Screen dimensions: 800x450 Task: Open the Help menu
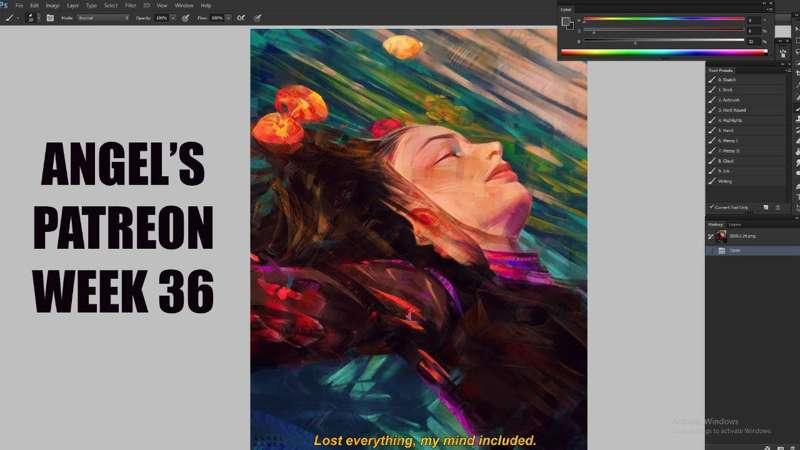[206, 5]
